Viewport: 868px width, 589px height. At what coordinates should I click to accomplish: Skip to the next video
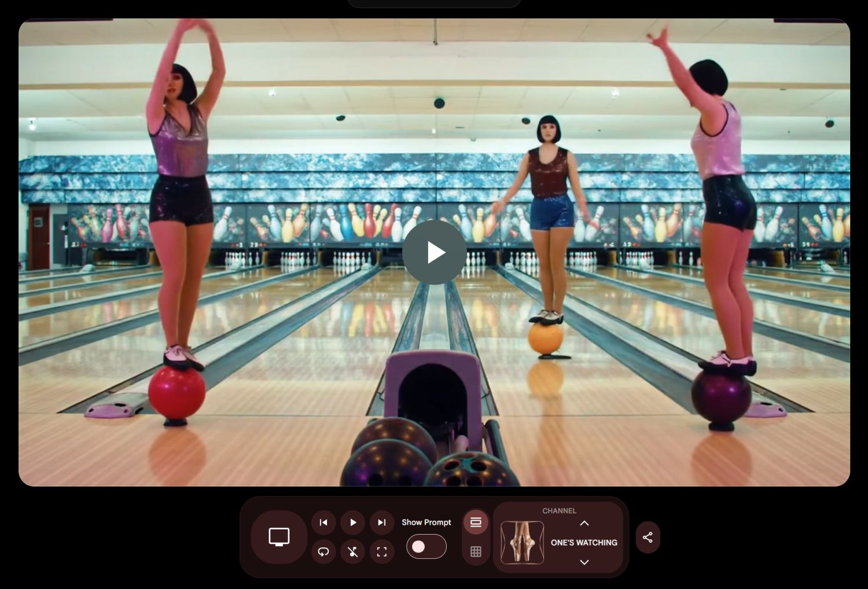[381, 522]
